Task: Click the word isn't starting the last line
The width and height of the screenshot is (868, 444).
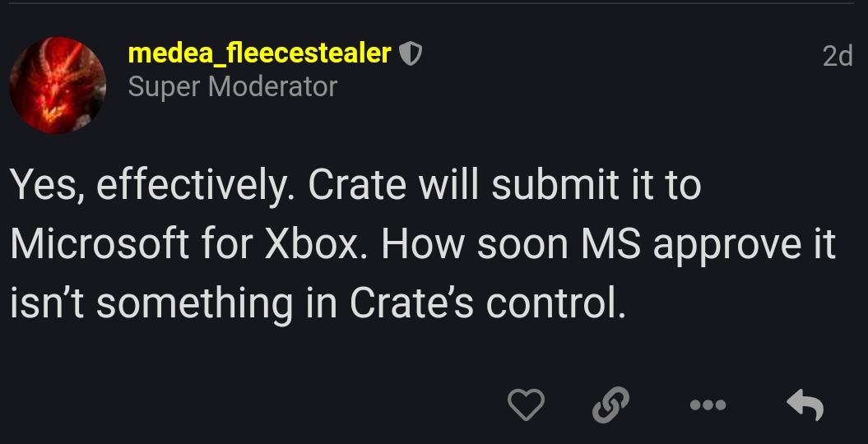Action: [x=47, y=303]
